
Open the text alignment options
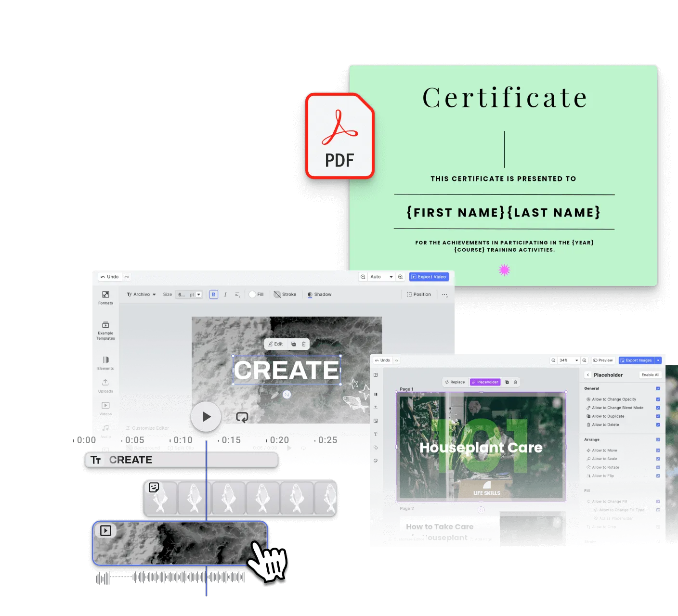(237, 295)
